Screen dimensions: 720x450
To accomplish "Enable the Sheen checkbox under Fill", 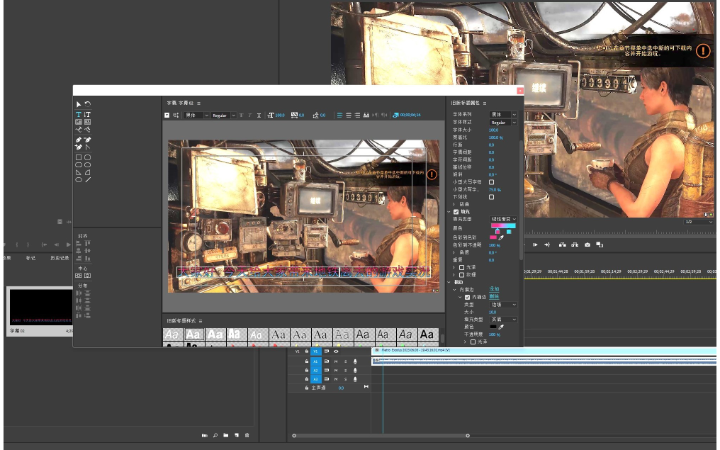I will coord(461,267).
